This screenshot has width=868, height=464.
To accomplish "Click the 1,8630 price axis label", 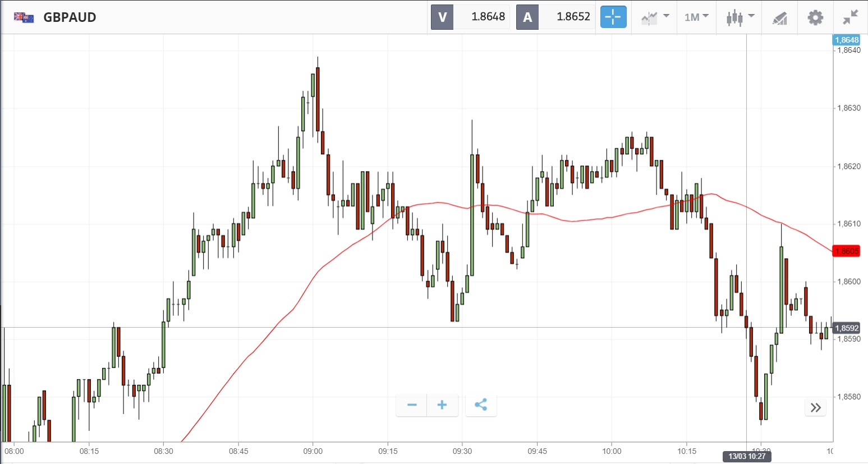I will 849,108.
